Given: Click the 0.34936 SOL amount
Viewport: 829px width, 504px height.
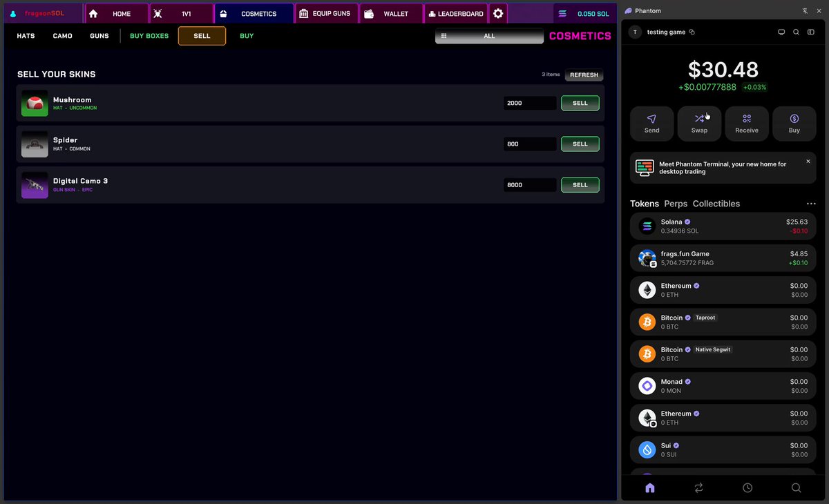Looking at the screenshot, I should pos(680,231).
